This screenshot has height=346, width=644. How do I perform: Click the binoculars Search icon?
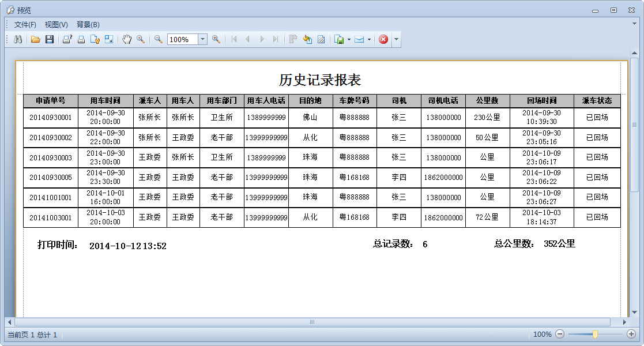click(x=18, y=39)
